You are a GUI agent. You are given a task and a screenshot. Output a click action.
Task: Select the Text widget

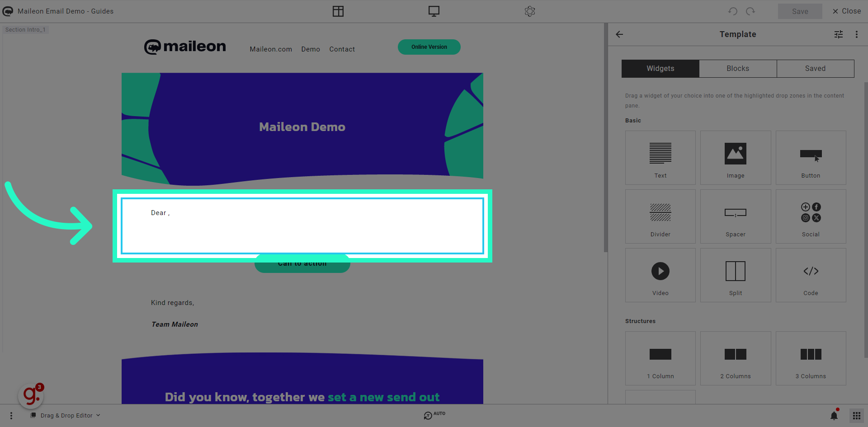[660, 158]
